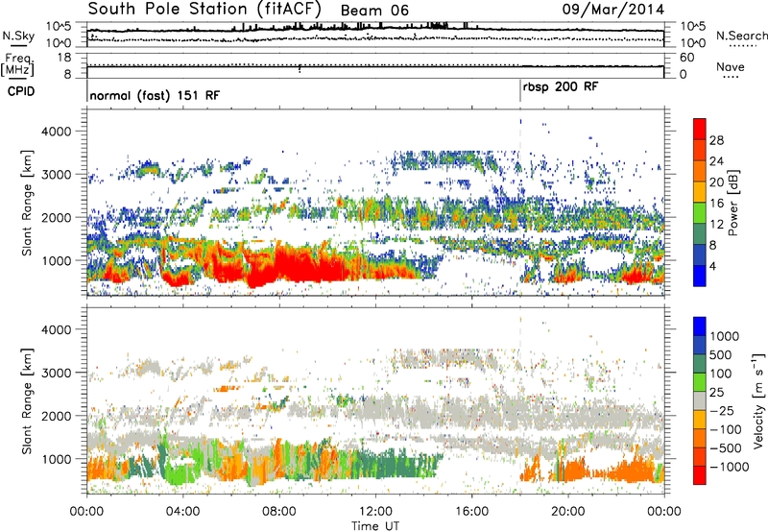Click the "South Pole Station (fitACF)" title

pos(204,10)
